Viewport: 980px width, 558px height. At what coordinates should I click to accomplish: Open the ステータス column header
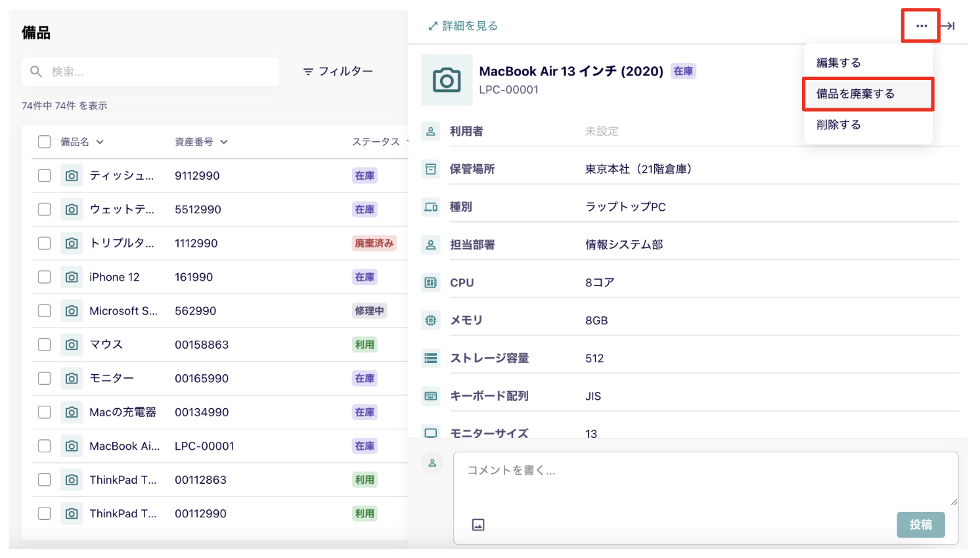click(x=376, y=142)
